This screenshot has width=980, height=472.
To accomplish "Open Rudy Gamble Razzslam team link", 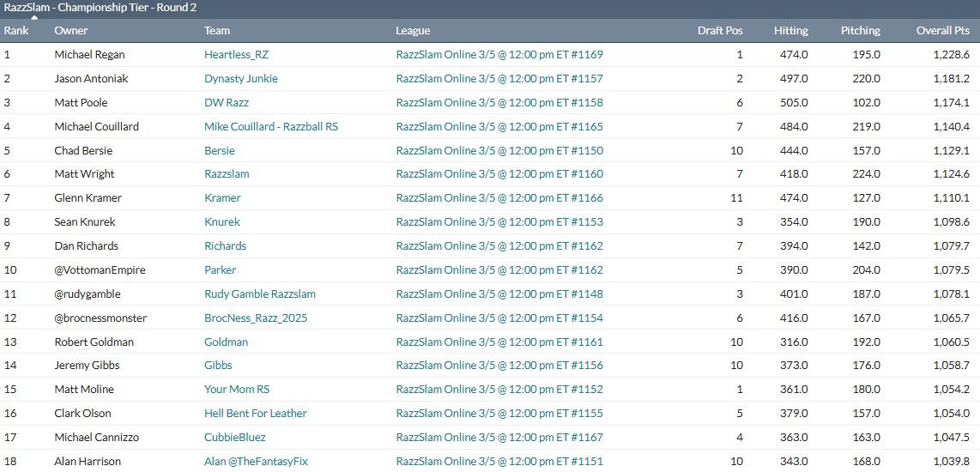I will point(260,293).
